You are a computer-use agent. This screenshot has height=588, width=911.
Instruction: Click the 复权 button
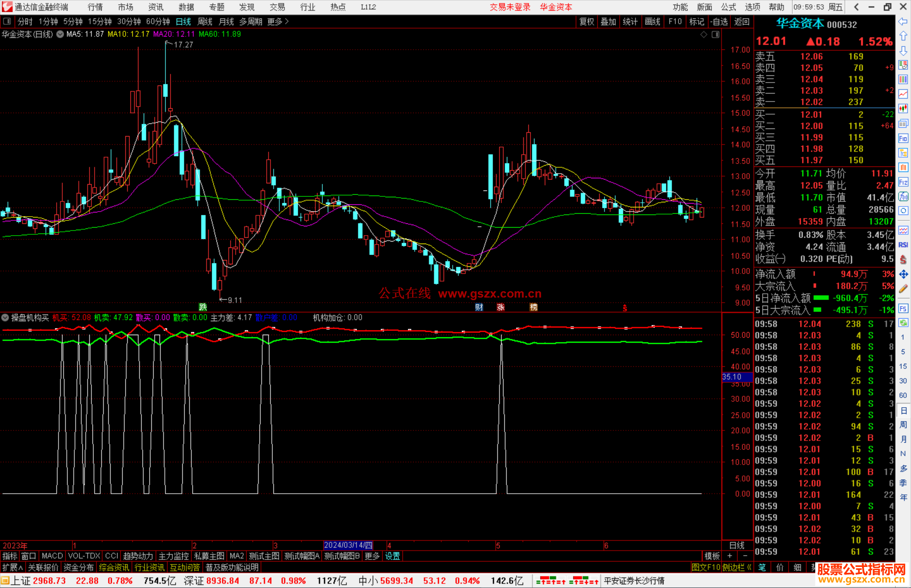click(586, 21)
